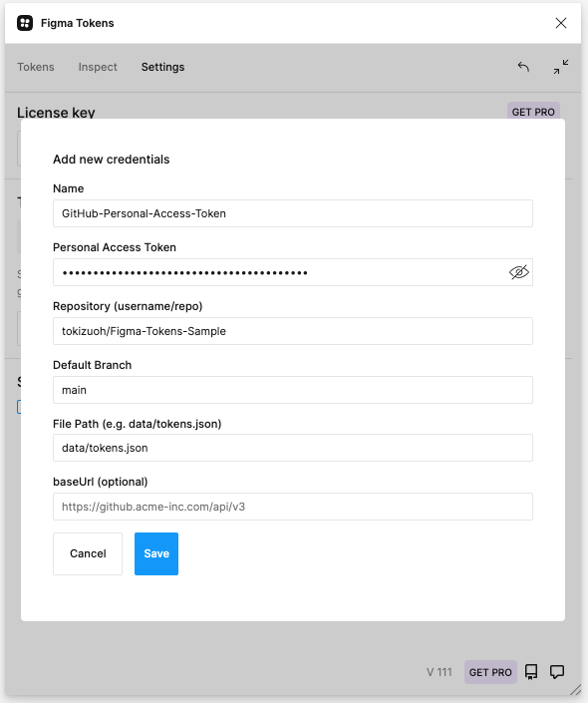Grab the window resize handle in corner

(575, 690)
